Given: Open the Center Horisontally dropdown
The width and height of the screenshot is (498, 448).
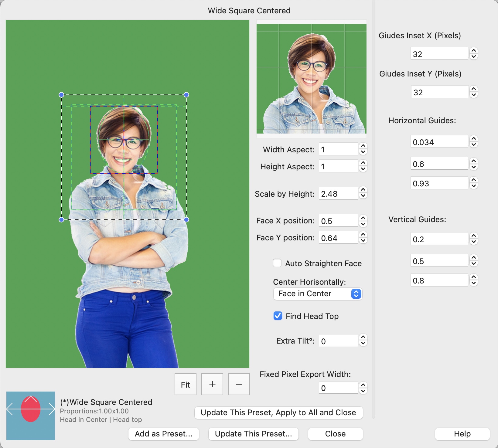Looking at the screenshot, I should tap(318, 294).
